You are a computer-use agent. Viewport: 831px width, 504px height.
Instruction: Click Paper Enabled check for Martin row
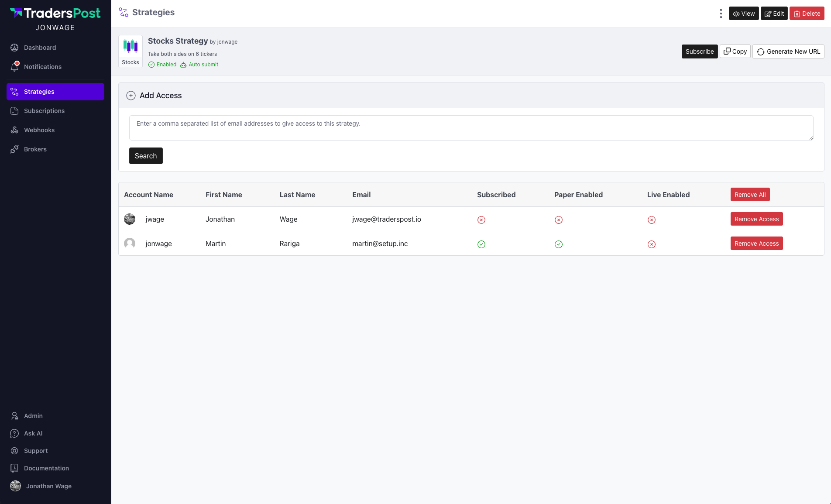(559, 244)
